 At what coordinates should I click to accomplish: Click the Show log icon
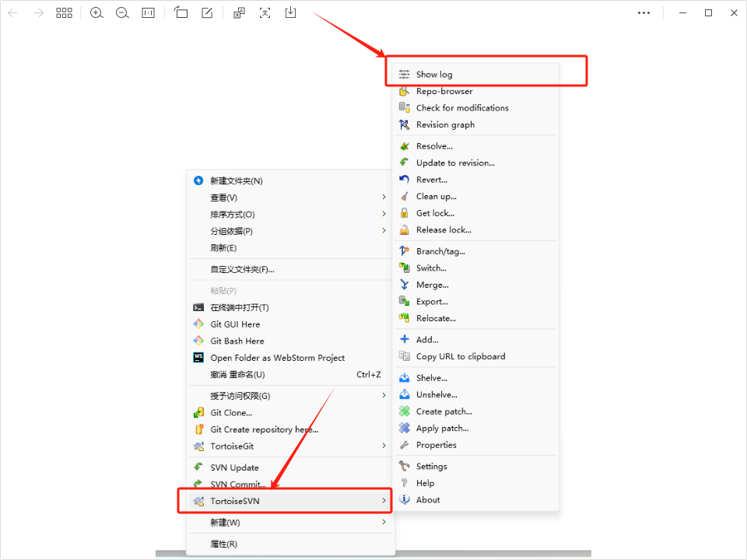point(404,74)
